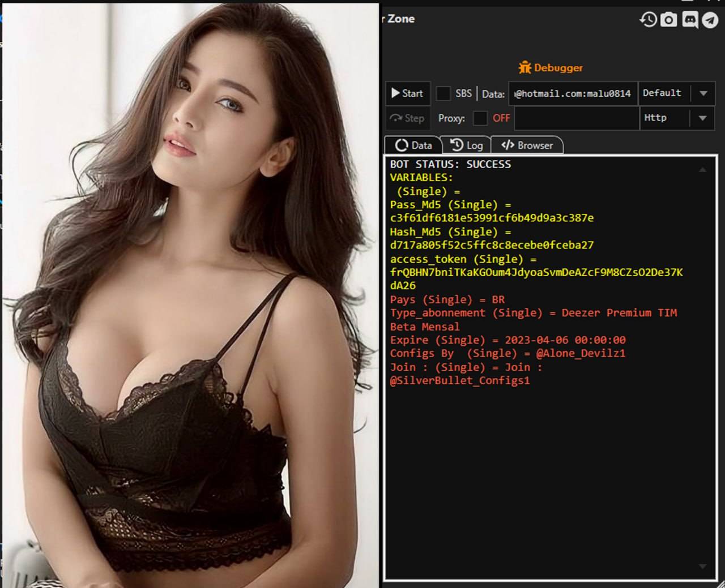The image size is (725, 588).
Task: Open the Discord icon link
Action: pos(689,20)
